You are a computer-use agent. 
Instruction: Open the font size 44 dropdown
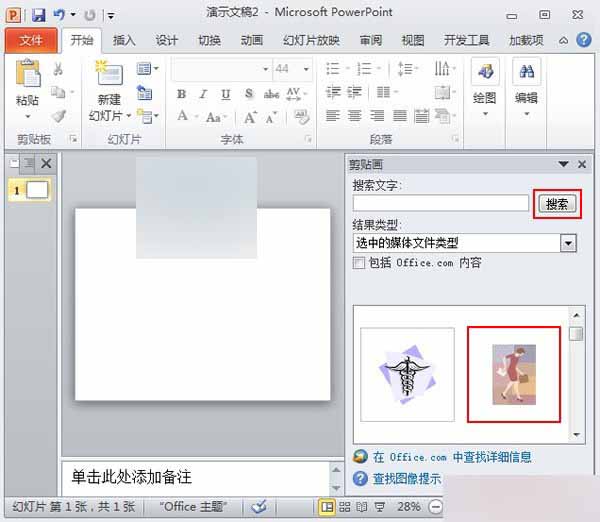306,69
